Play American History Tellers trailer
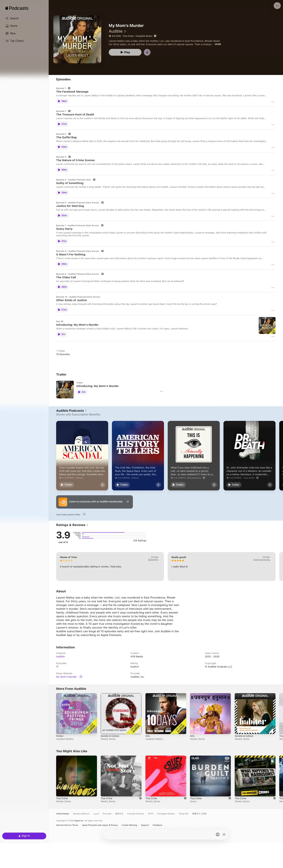283x868 pixels. (x=122, y=485)
